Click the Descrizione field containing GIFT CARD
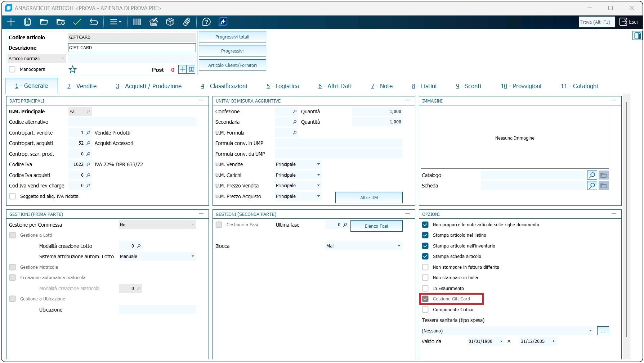 [x=132, y=48]
